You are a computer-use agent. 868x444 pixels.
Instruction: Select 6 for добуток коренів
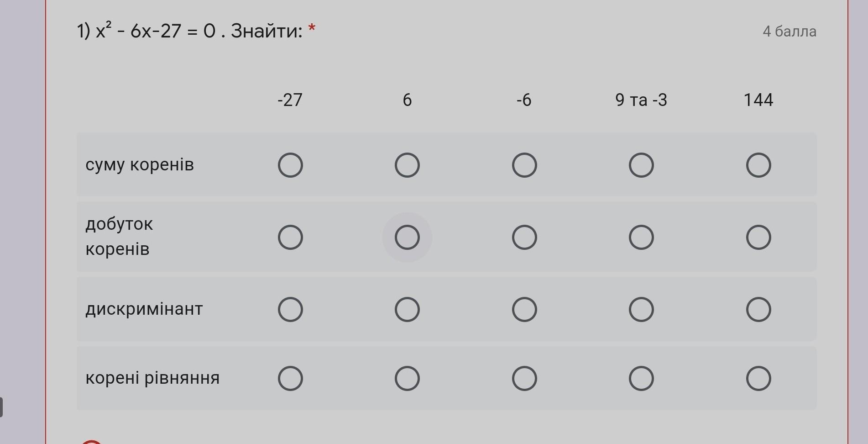(407, 237)
